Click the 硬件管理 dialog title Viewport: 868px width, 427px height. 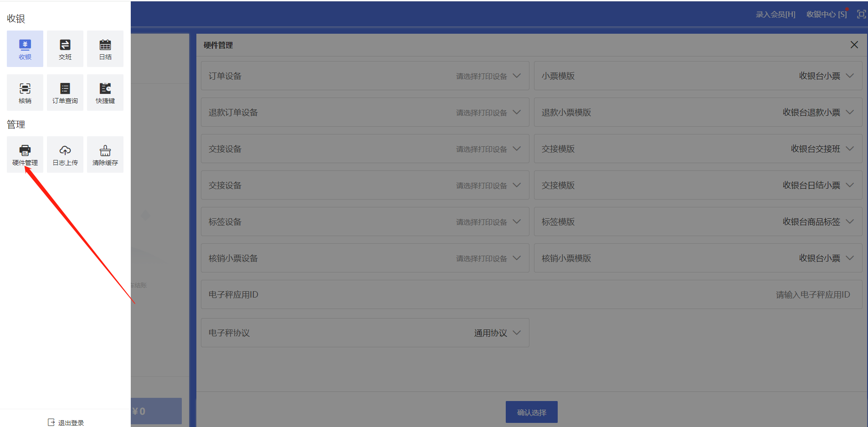point(218,45)
